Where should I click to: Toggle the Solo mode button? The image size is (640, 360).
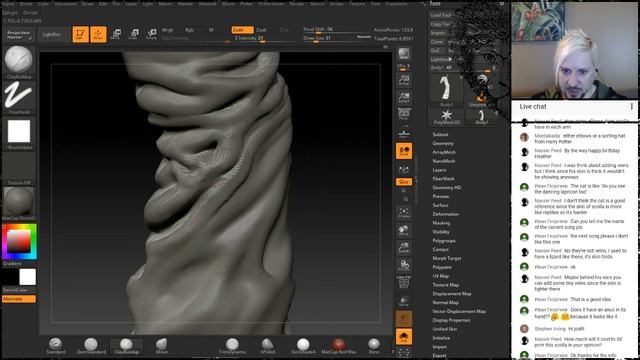tap(404, 337)
